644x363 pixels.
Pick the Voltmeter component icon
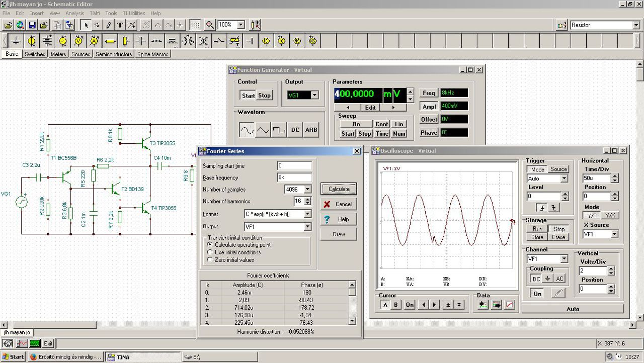[78, 41]
